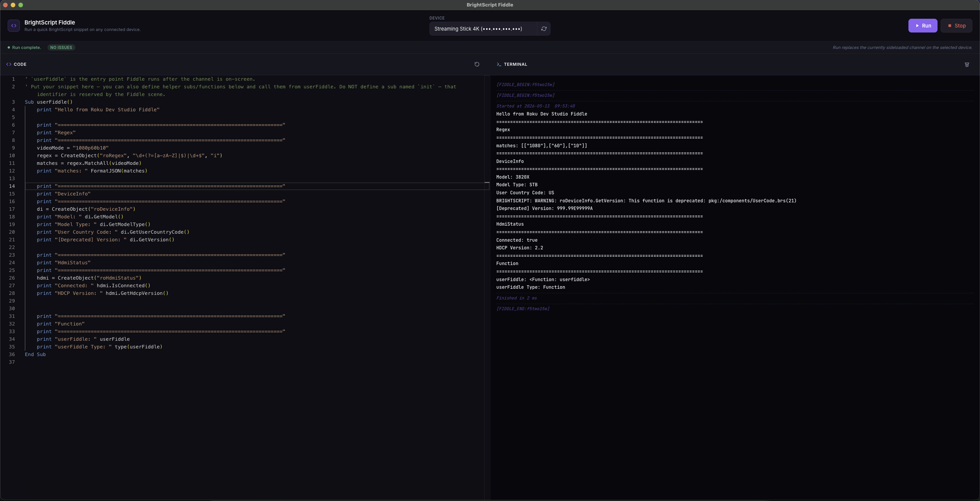
Task: Click the di.GetModelType() code line
Action: [94, 224]
